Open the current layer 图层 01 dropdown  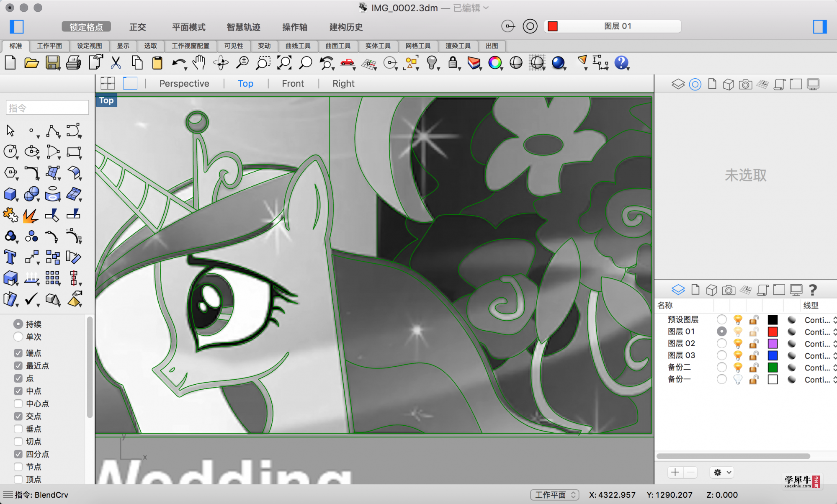click(613, 26)
